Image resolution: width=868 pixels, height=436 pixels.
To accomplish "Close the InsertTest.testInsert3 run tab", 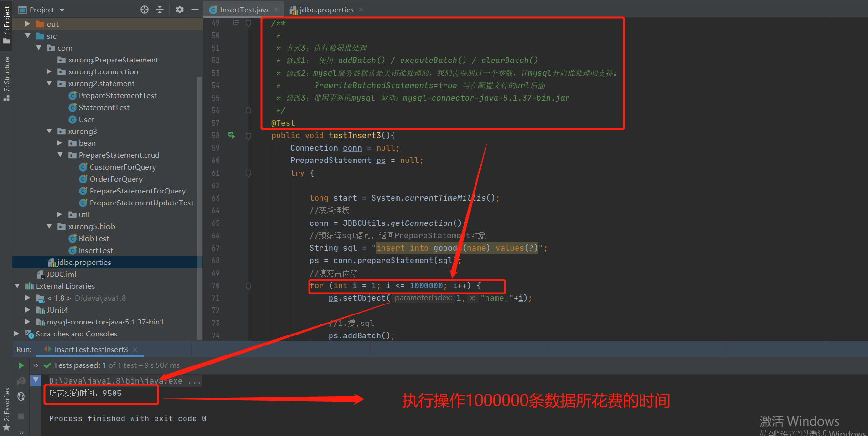I will 135,349.
